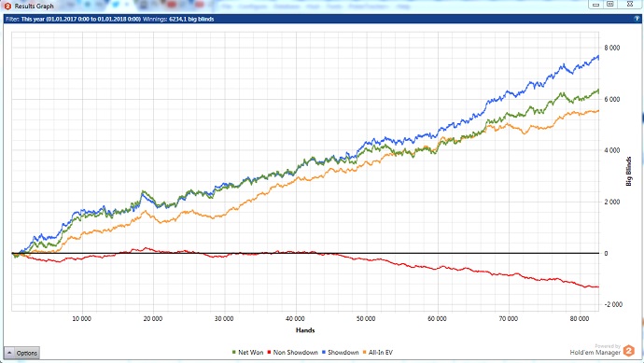
Task: Click the 70 000 x-axis label
Action: tap(508, 318)
